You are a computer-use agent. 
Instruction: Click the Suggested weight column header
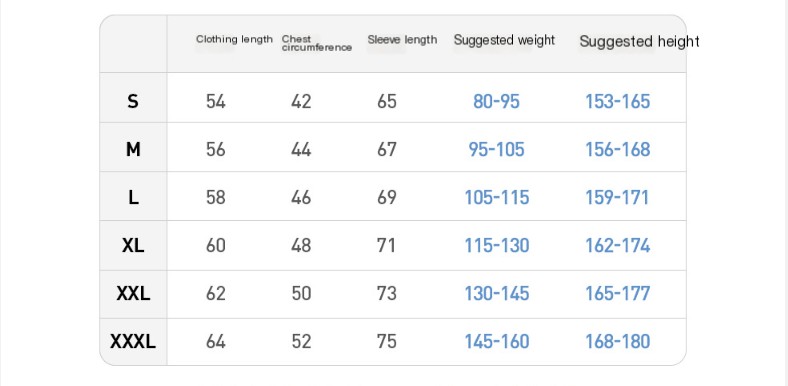point(504,40)
